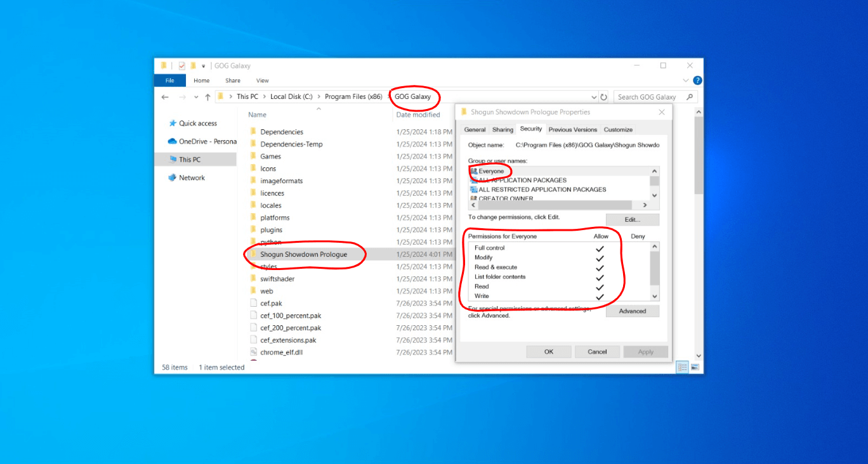This screenshot has height=464, width=868.
Task: Switch to the Sharing tab
Action: pos(503,129)
